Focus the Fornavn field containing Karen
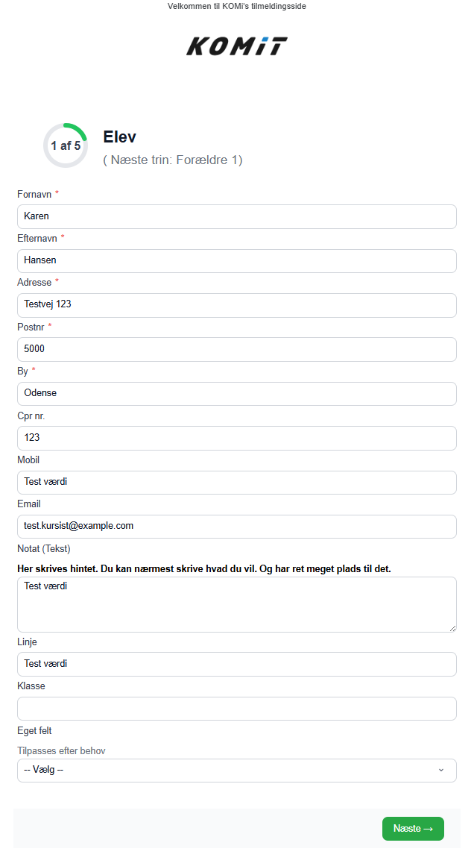 point(237,216)
